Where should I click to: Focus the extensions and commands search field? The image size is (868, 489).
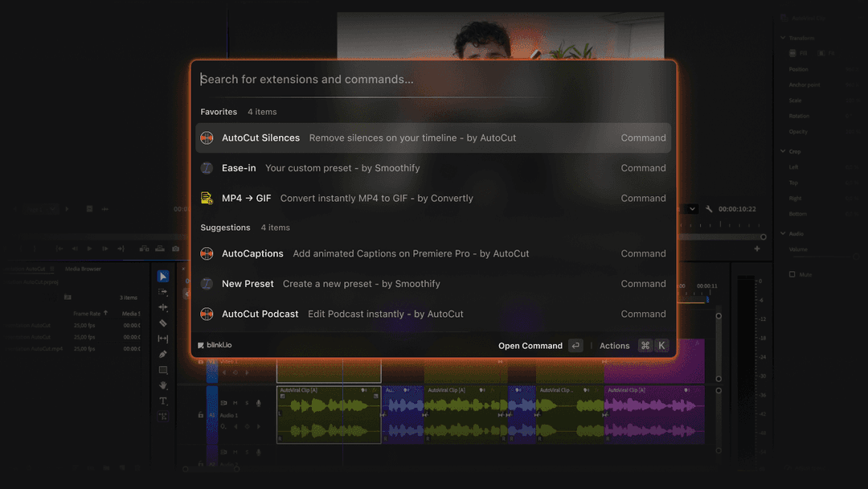(x=432, y=79)
